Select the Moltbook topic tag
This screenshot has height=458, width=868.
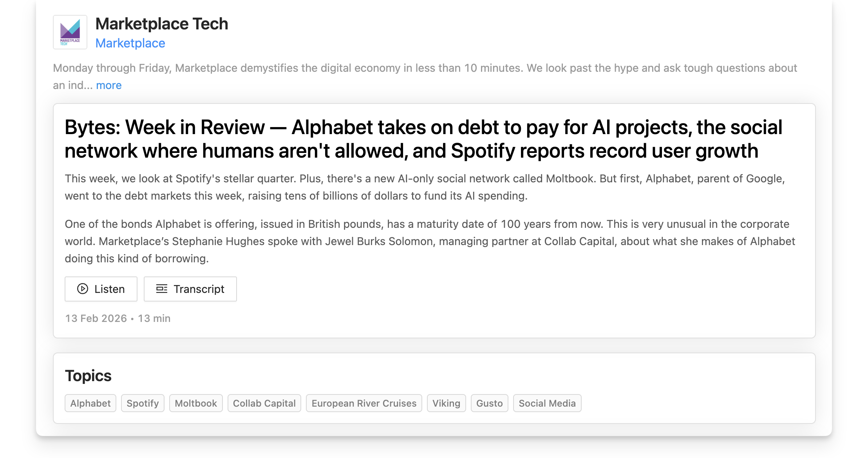[x=196, y=403]
